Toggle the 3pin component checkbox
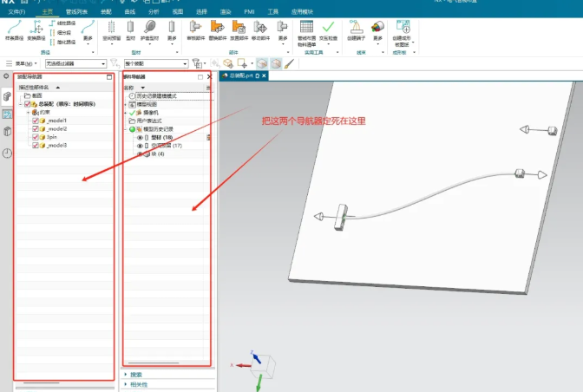 pos(36,137)
